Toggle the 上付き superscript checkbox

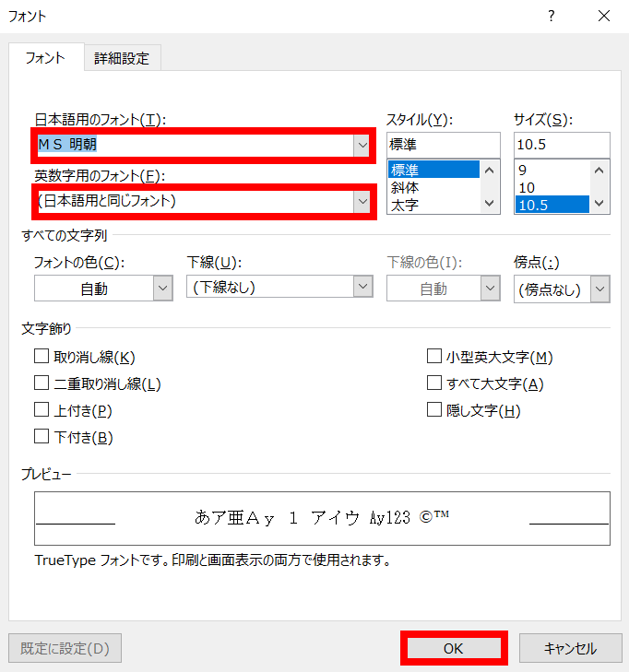pos(42,409)
